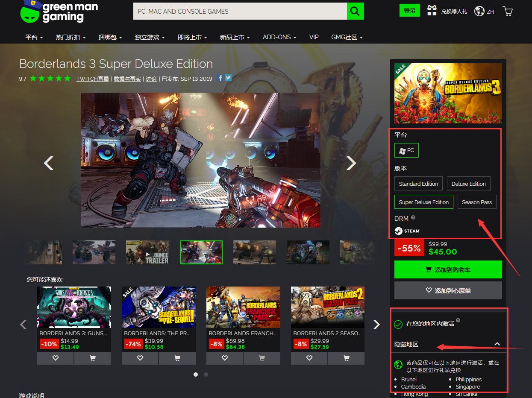
Task: Click the 添加到购物车 button
Action: point(448,269)
